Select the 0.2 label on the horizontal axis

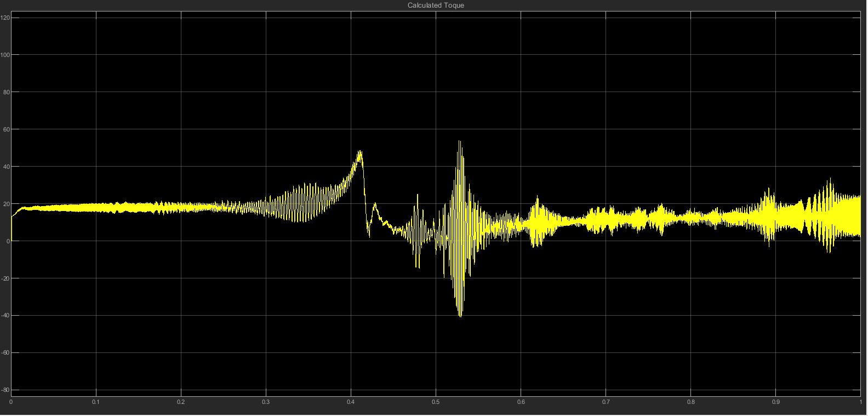181,402
